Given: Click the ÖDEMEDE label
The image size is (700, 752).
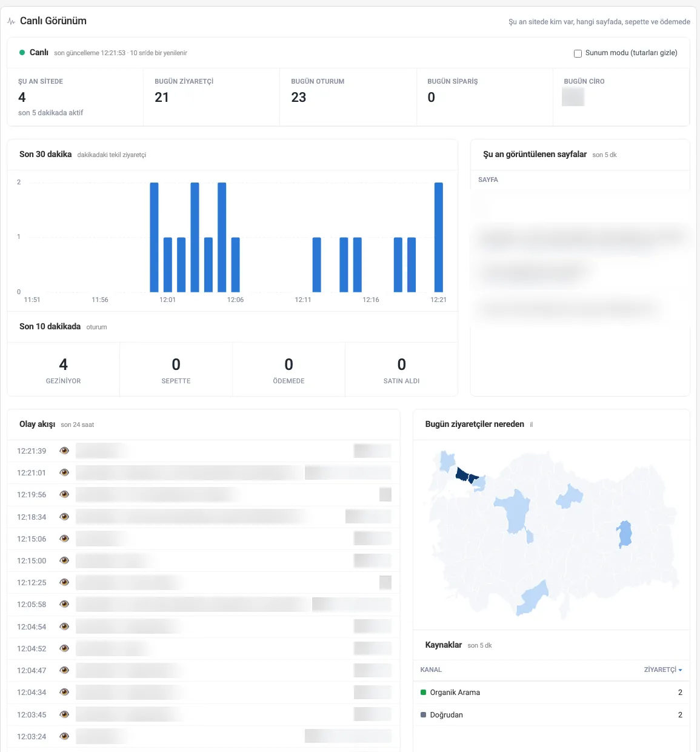Looking at the screenshot, I should (x=289, y=381).
